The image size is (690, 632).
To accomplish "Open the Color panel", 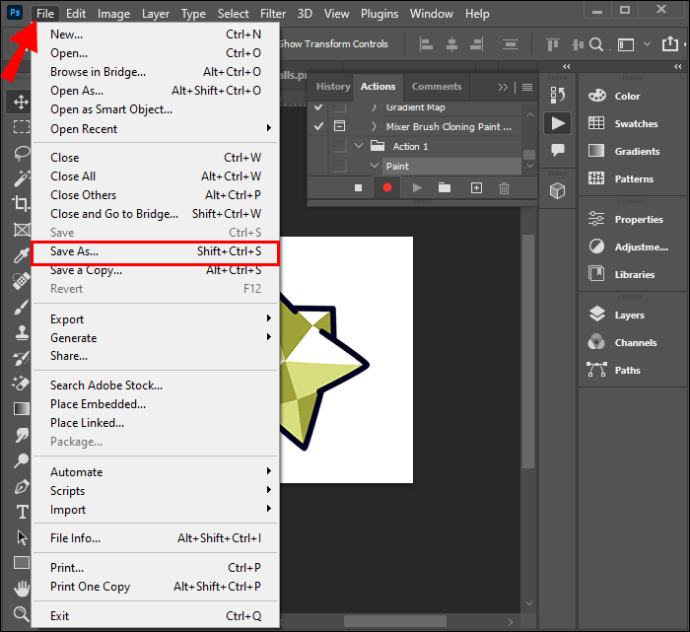I will [627, 96].
